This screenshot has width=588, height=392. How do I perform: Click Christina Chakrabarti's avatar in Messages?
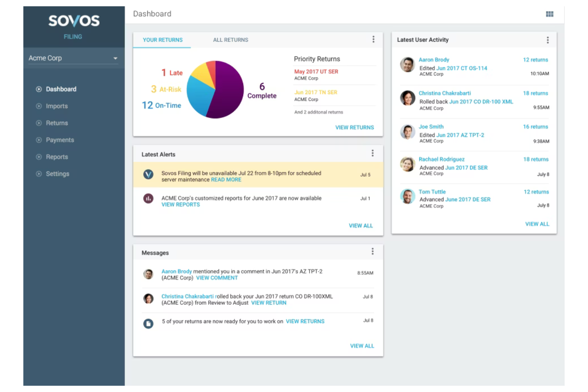[148, 299]
